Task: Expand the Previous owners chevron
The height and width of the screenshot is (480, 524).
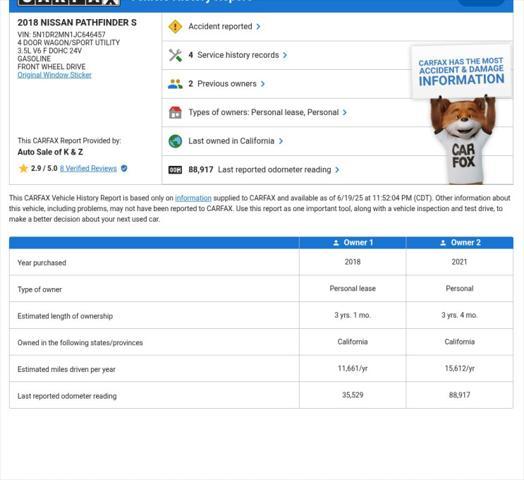Action: [263, 84]
